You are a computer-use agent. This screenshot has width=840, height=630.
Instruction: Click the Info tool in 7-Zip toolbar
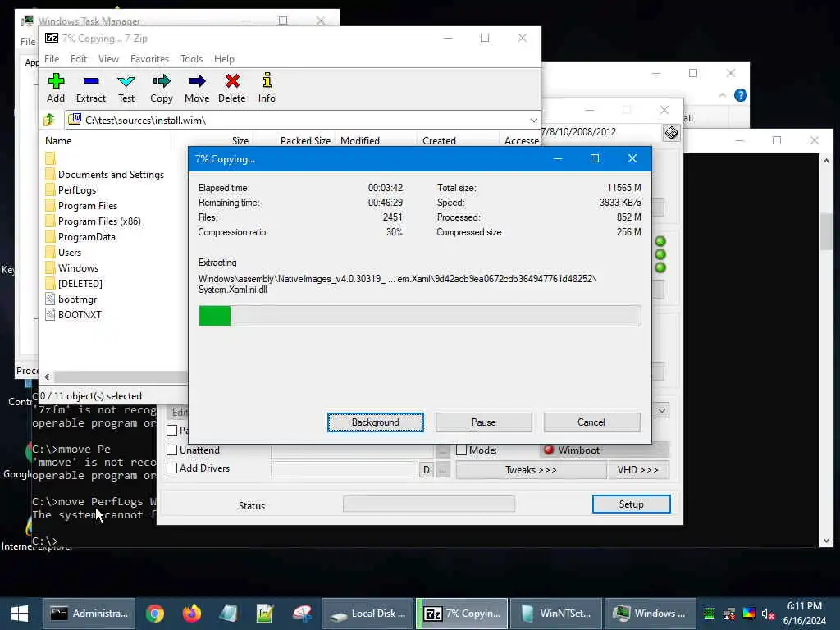click(x=267, y=89)
